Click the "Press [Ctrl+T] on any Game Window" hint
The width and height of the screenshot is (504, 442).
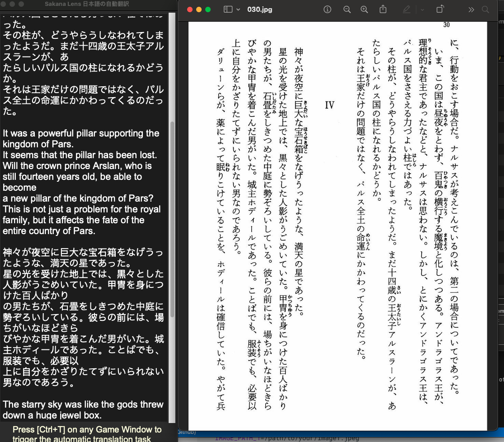(x=87, y=429)
